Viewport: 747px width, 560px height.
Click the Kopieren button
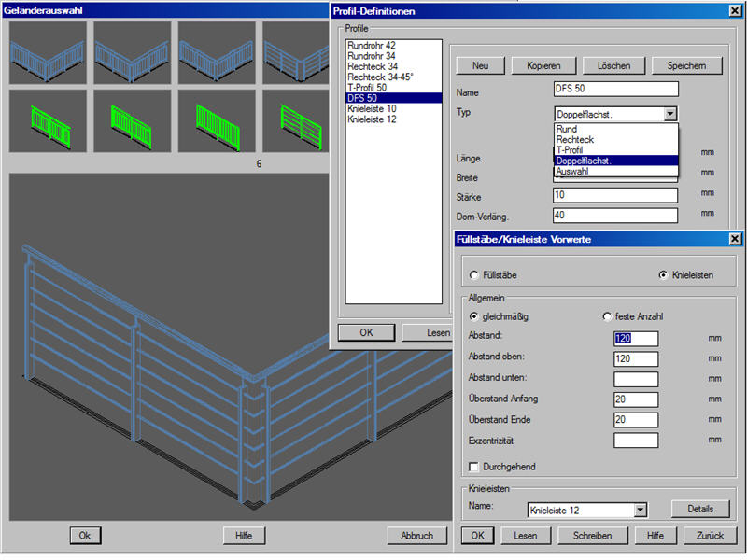(x=544, y=65)
